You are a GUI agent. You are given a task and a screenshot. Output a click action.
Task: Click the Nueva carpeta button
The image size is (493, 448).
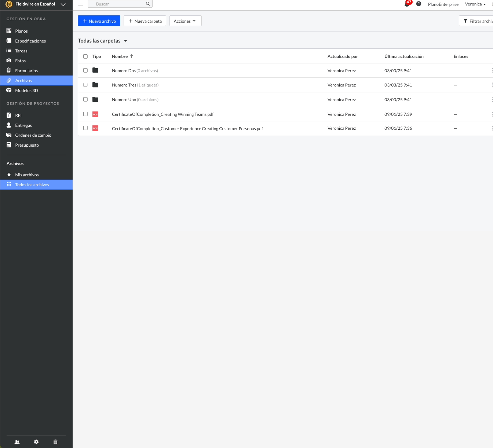tap(145, 21)
